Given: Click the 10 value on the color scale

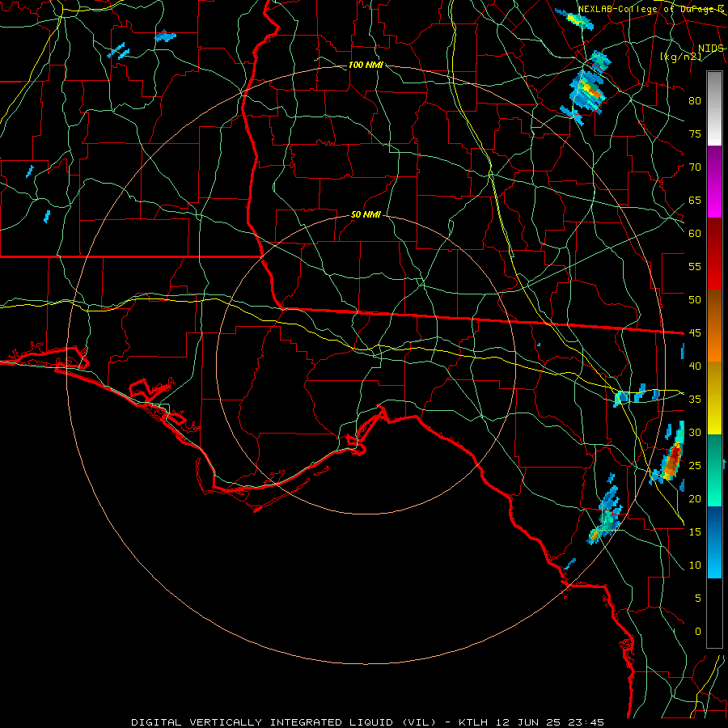Looking at the screenshot, I should 695,565.
